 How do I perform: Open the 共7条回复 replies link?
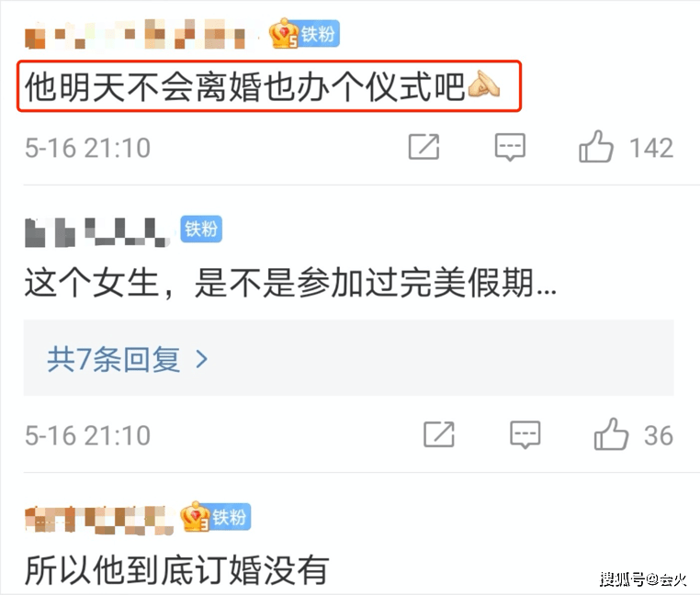(x=113, y=359)
